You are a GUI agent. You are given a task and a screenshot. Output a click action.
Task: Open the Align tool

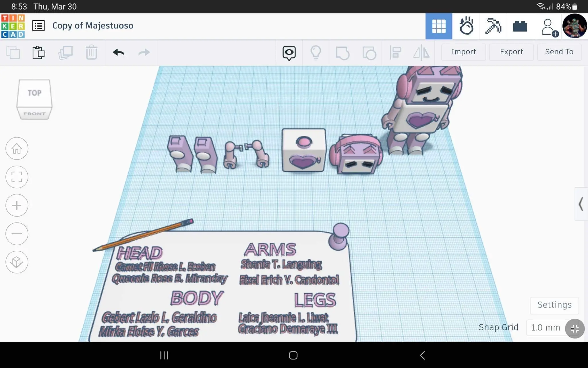pos(395,53)
